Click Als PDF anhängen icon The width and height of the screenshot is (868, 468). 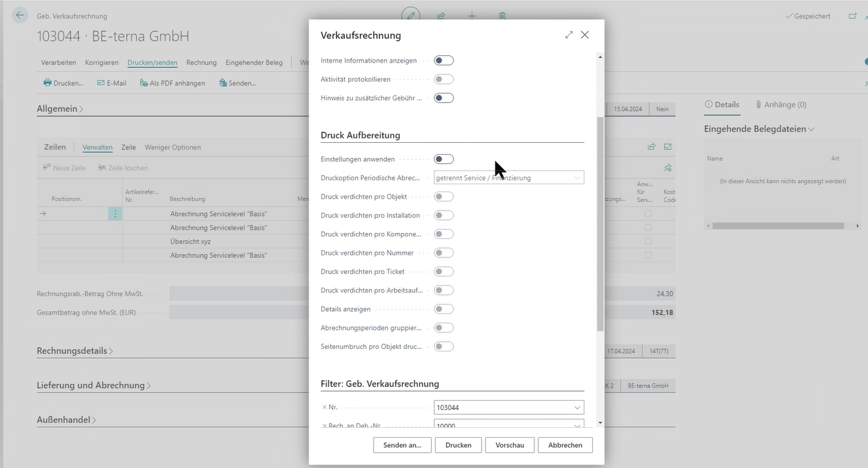coord(144,83)
